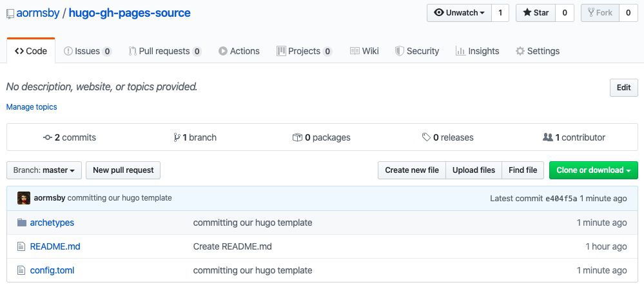Open the latest commit message in the commit bar
This screenshot has height=287, width=644.
click(119, 198)
